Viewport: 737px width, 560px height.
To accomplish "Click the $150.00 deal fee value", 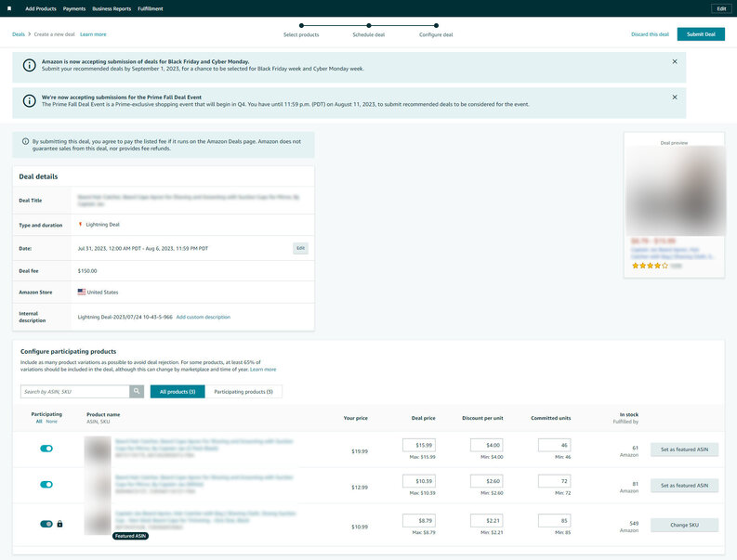I will coord(87,271).
